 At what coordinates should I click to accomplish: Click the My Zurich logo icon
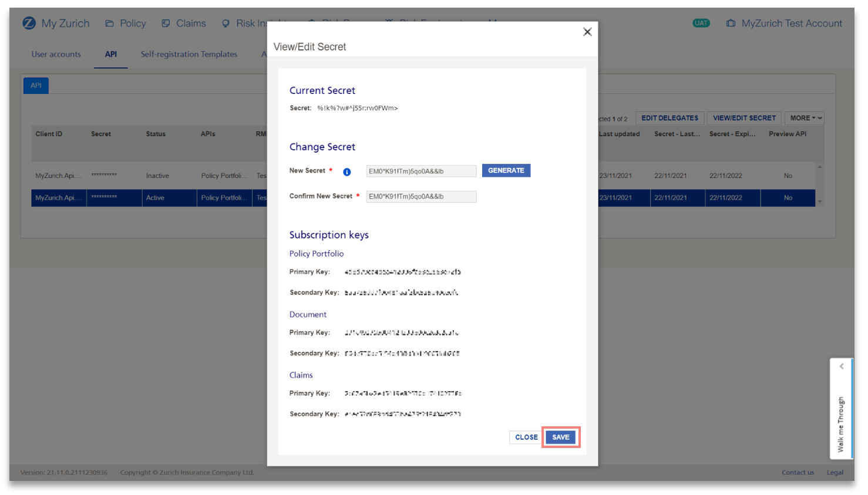click(x=29, y=23)
